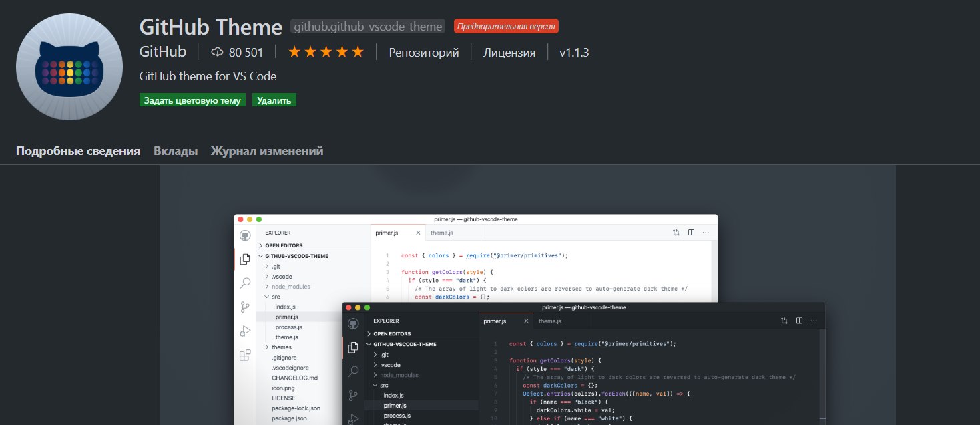This screenshot has width=980, height=425.
Task: Open .gitignore in light preview explorer
Action: tap(284, 358)
